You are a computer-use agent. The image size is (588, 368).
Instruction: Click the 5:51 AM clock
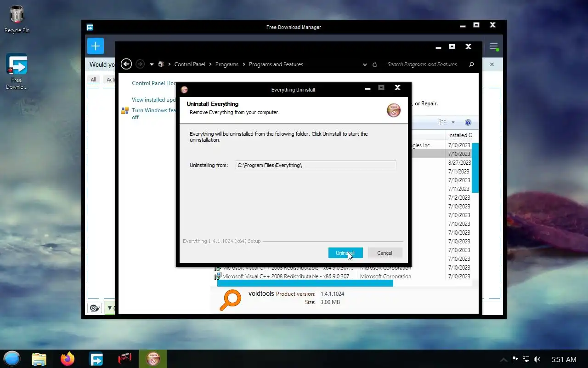point(564,359)
